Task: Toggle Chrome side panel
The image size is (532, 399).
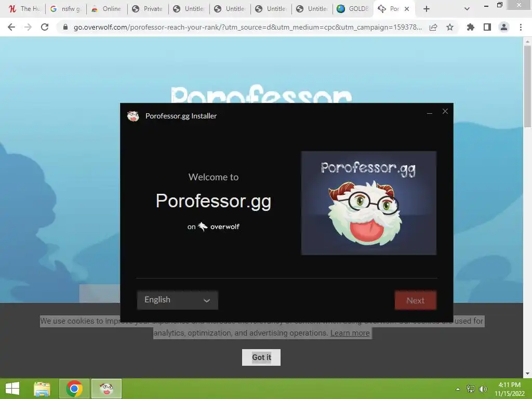Action: [x=487, y=27]
